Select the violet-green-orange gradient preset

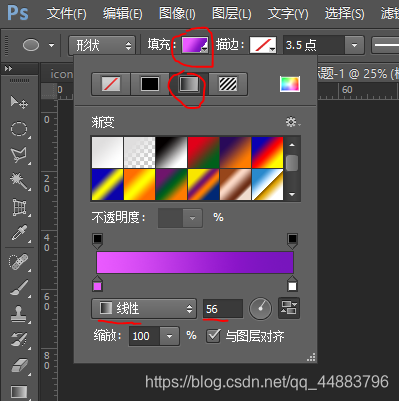click(171, 184)
